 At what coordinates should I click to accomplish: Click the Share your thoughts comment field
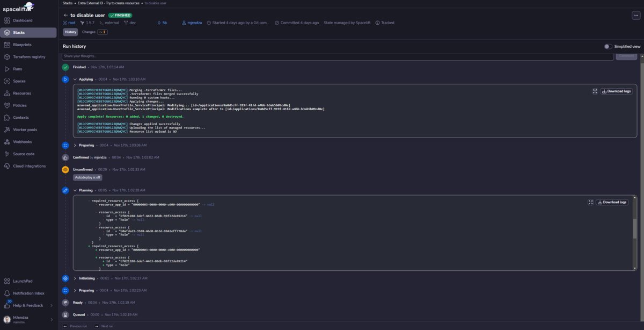click(337, 56)
